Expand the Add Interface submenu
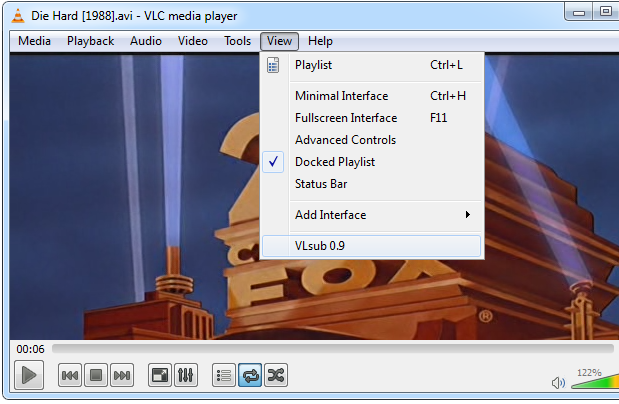 coord(371,215)
